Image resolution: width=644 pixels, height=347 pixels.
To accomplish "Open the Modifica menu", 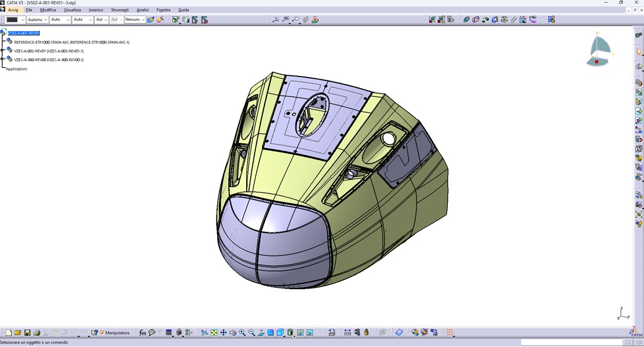I will point(48,10).
